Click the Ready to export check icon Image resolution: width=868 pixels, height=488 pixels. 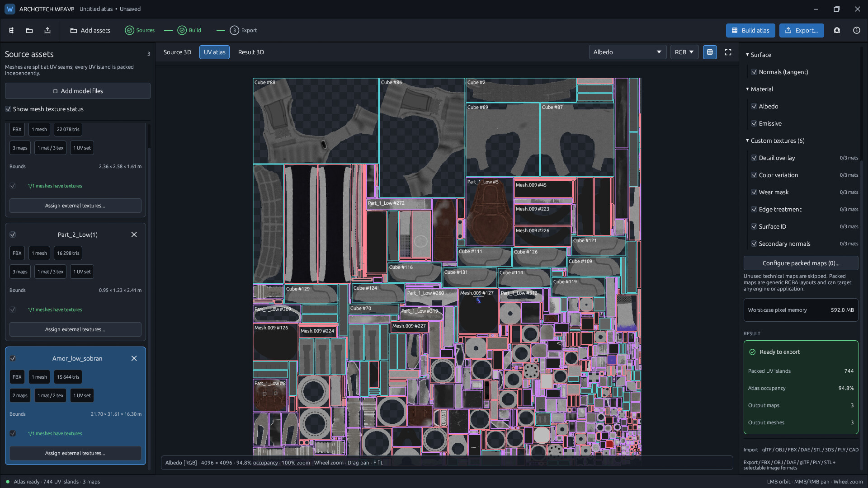(752, 352)
